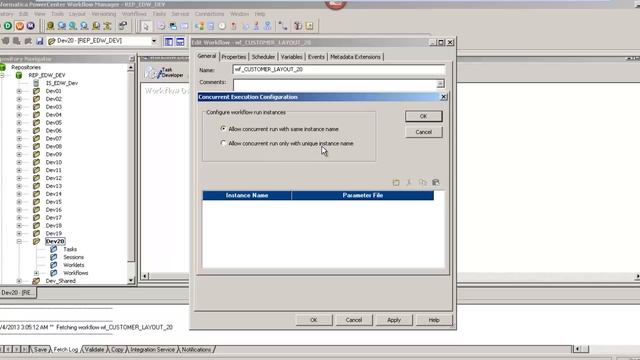This screenshot has width=640, height=360.
Task: Expand the Dev19 folder node
Action: [x=19, y=233]
